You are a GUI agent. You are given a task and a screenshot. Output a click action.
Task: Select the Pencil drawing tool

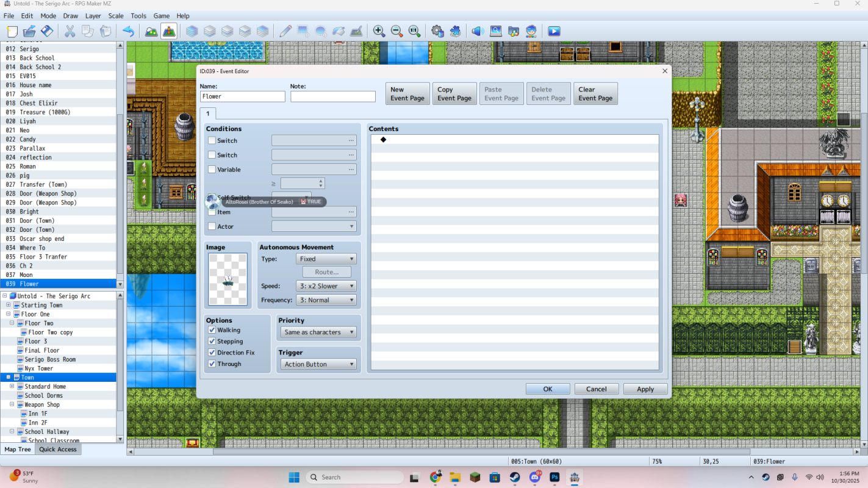(285, 31)
